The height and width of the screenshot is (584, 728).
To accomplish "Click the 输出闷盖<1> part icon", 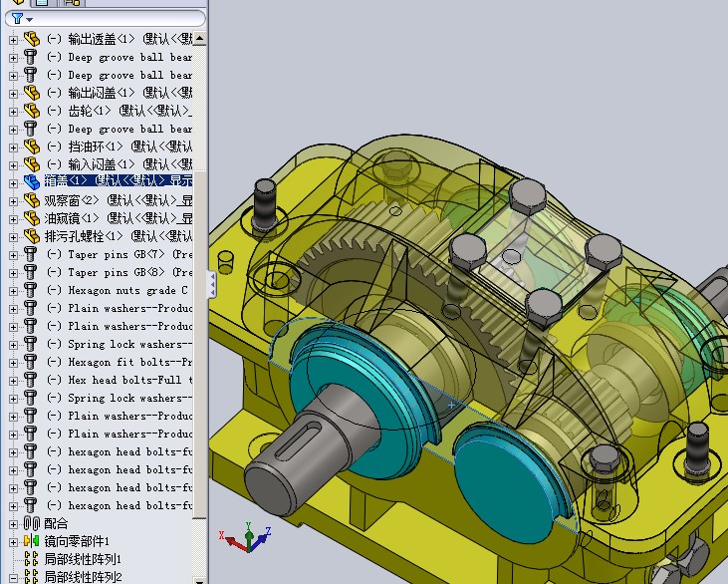I will [x=32, y=93].
